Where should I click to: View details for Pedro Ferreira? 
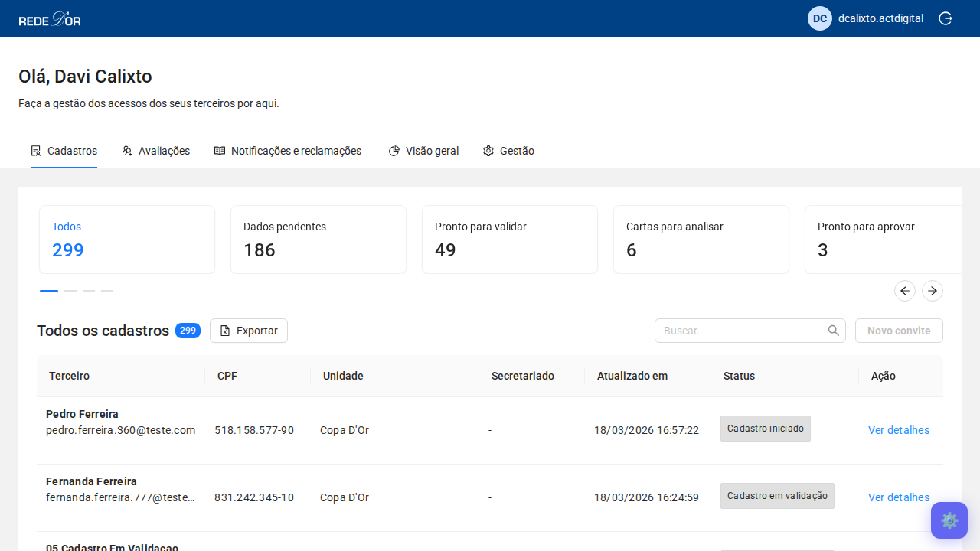coord(898,430)
